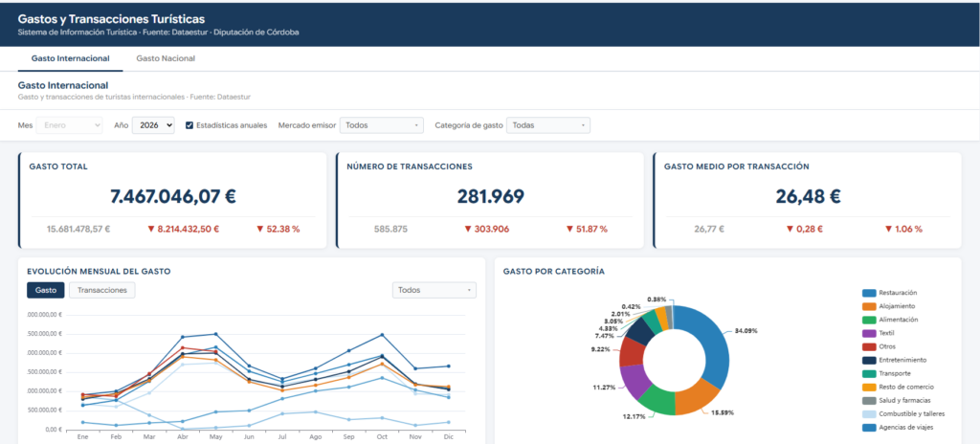The height and width of the screenshot is (444, 980).
Task: Open the disabled Mes Enero dropdown
Action: click(69, 125)
